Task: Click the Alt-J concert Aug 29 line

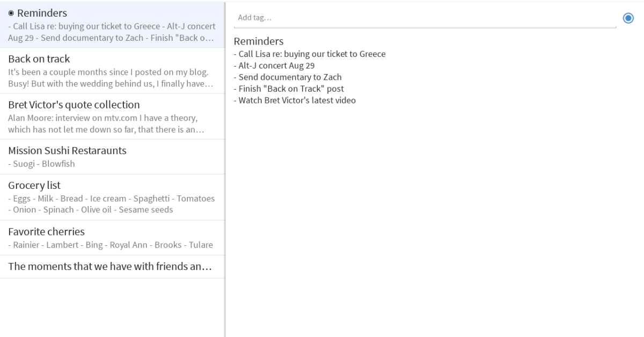Action: (x=276, y=65)
